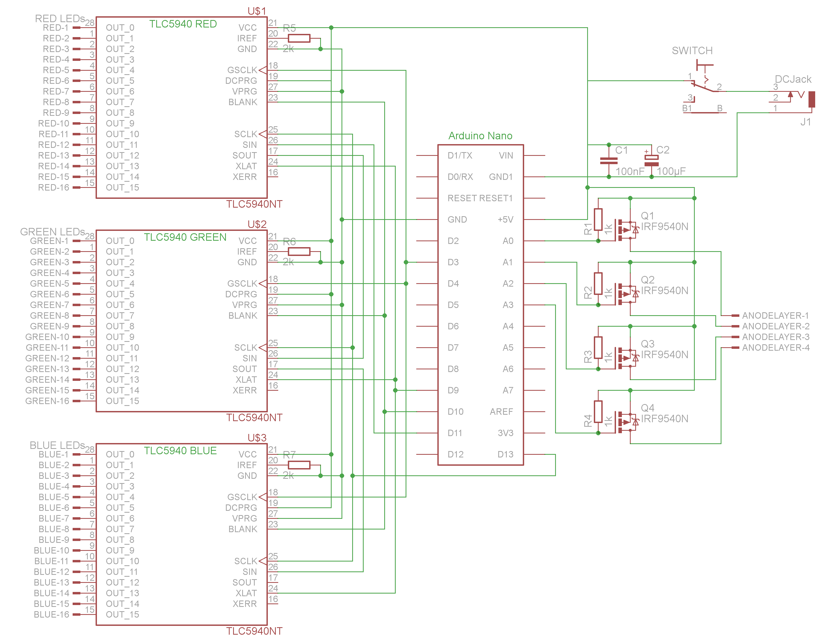Image resolution: width=828 pixels, height=644 pixels.
Task: Click the D9 pin on Arduino Nano
Action: point(427,390)
